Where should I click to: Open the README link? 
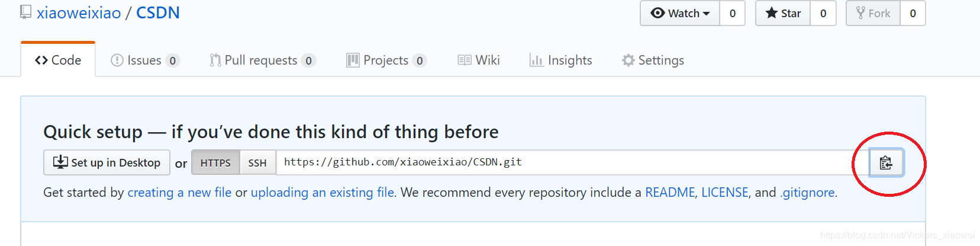point(670,192)
